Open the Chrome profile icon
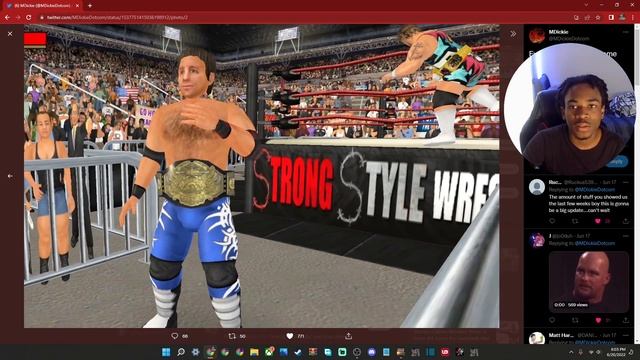The width and height of the screenshot is (640, 360). (x=622, y=18)
